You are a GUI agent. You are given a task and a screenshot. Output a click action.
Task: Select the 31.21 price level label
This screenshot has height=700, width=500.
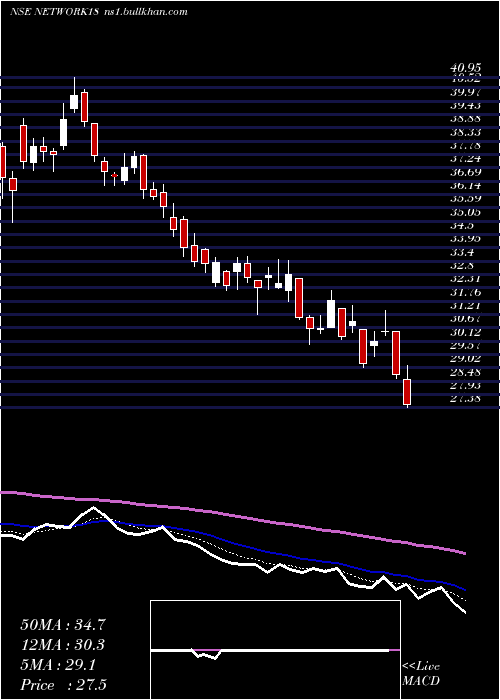tap(466, 306)
